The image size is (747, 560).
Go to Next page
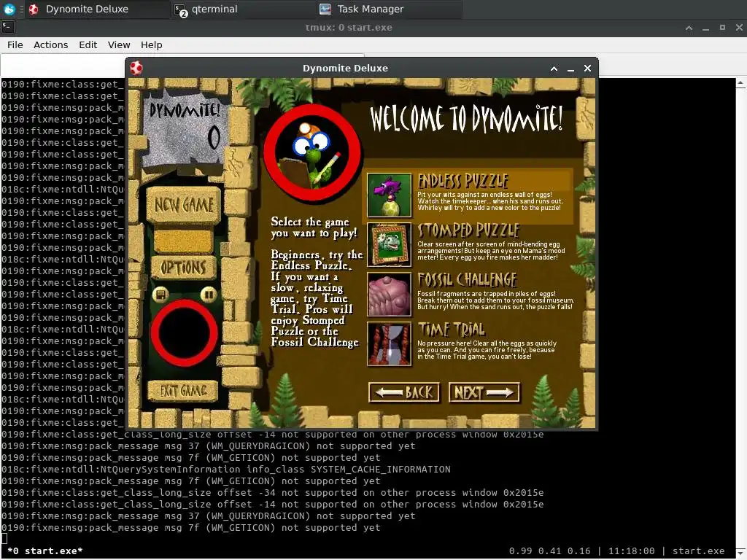[x=484, y=392]
